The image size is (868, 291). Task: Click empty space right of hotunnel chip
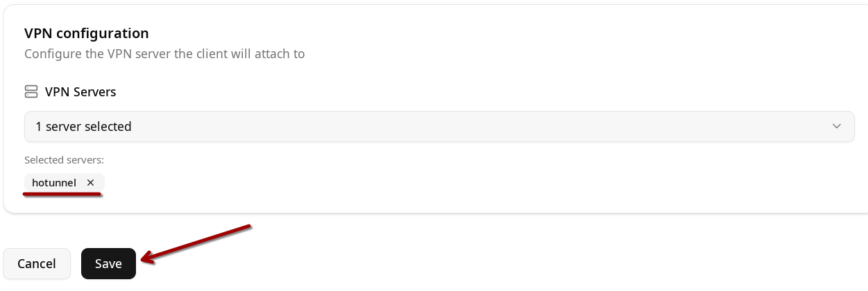coord(347,183)
